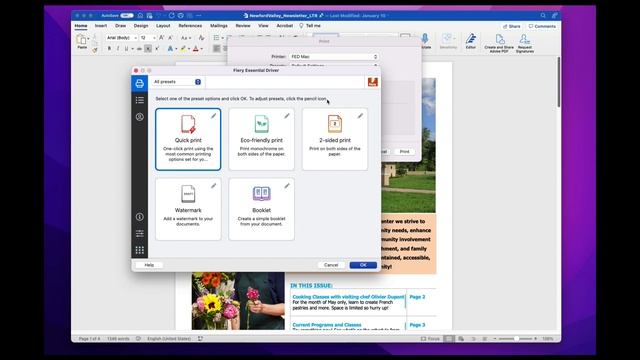Open the Editor tool in ribbon
Image resolution: width=640 pixels, height=360 pixels.
471,41
